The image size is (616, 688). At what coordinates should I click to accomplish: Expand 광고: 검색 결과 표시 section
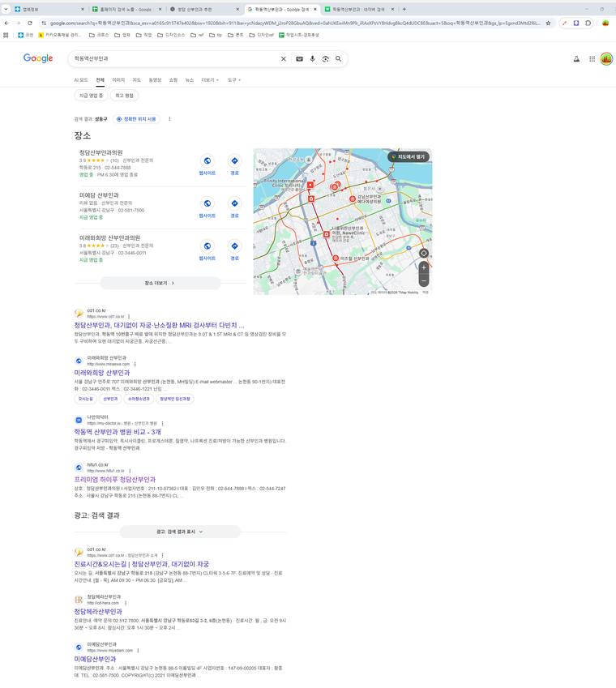(180, 532)
